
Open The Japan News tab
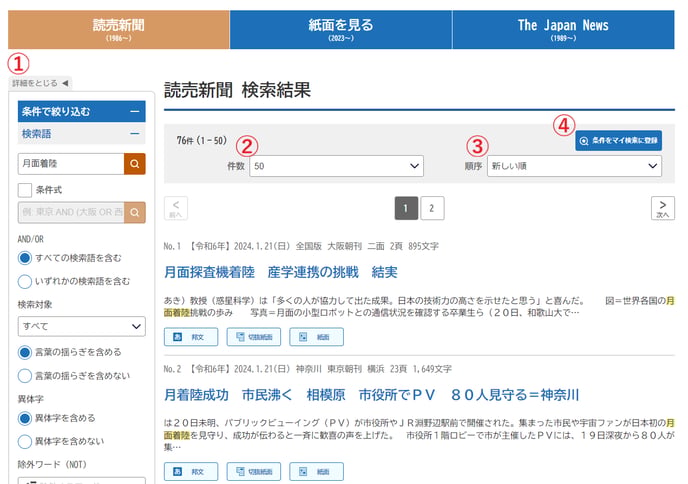coord(563,29)
